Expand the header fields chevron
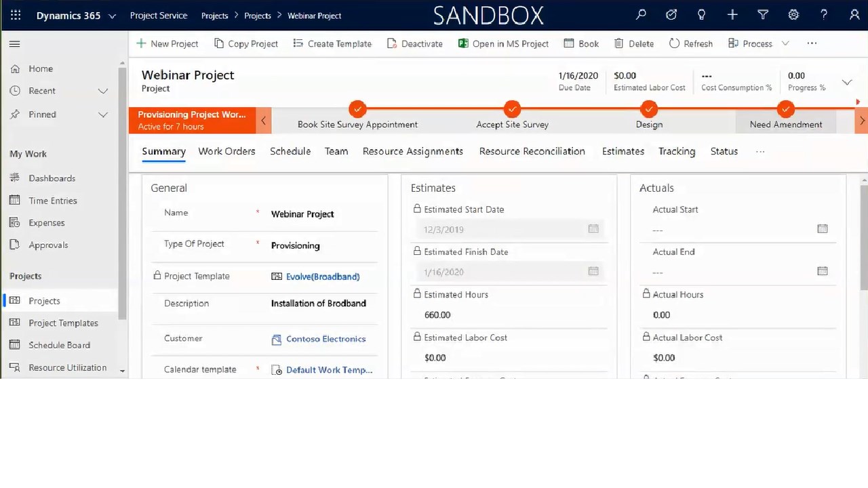This screenshot has height=488, width=868. tap(847, 82)
